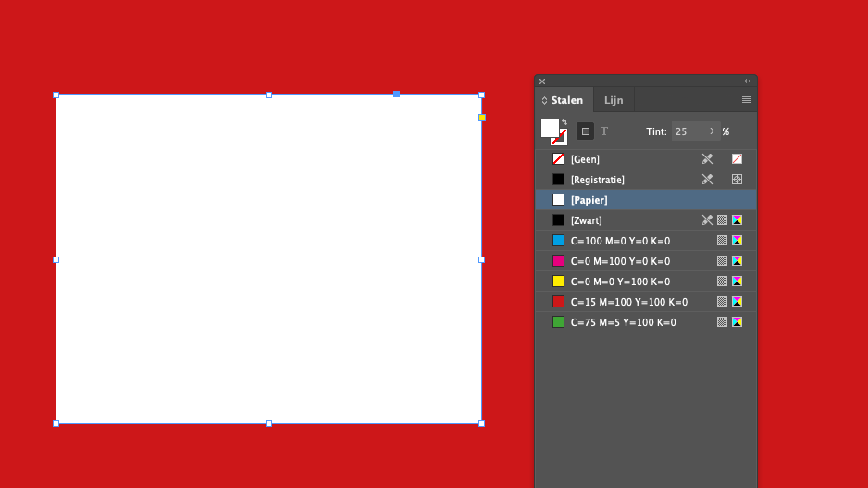The height and width of the screenshot is (488, 868).
Task: Select the [Geen] swatch row
Action: [x=646, y=159]
